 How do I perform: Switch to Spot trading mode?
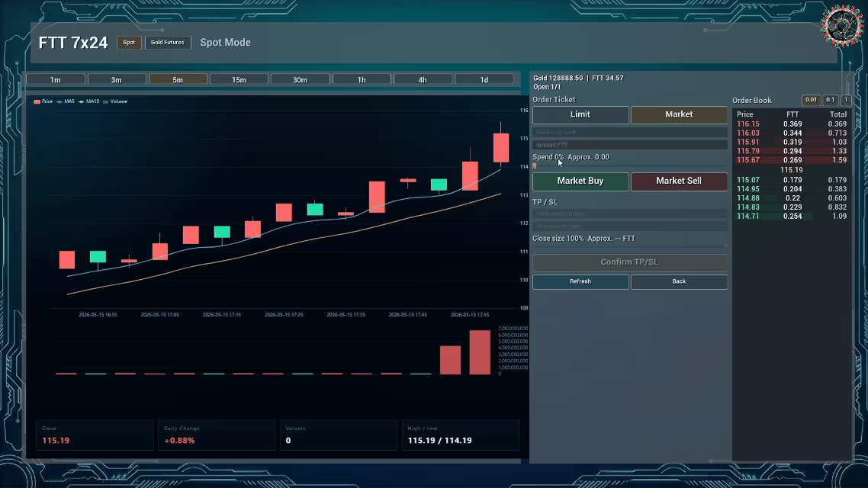[x=129, y=43]
